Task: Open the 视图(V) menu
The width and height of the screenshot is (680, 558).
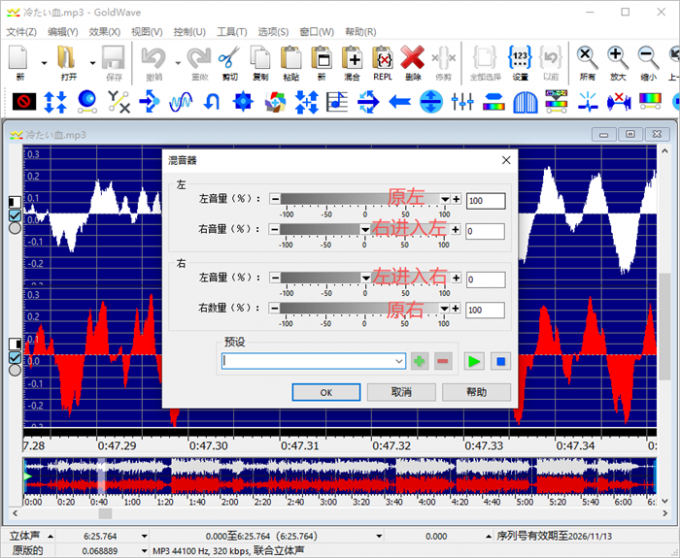Action: pyautogui.click(x=147, y=32)
